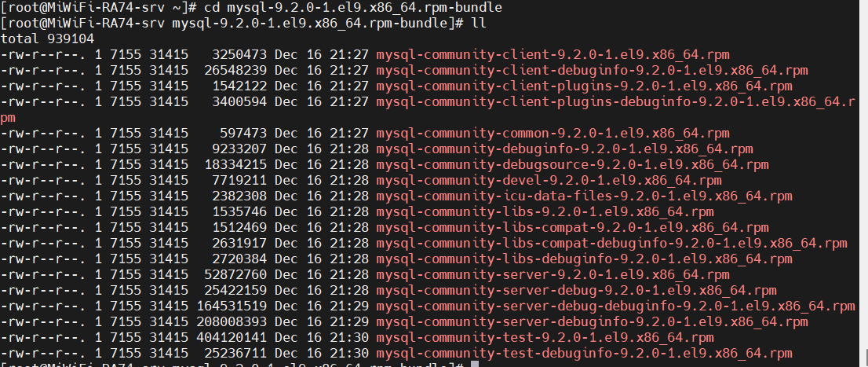Click the mysql-community-test-9.2.0 rpm filename

click(545, 338)
